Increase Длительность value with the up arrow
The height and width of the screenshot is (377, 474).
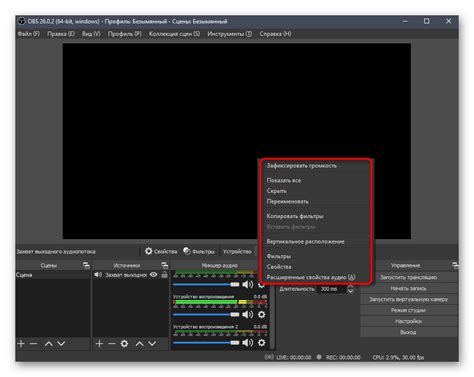350,286
